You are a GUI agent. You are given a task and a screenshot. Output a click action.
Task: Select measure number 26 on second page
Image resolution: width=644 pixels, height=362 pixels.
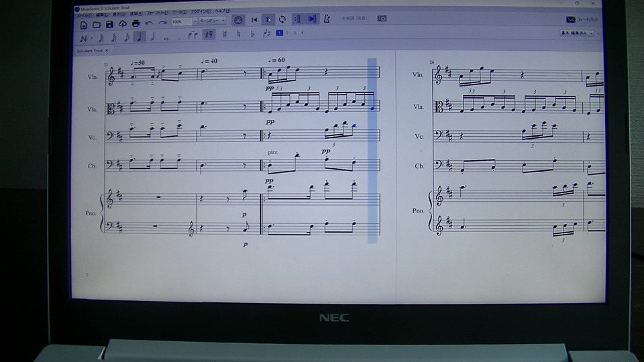point(431,62)
